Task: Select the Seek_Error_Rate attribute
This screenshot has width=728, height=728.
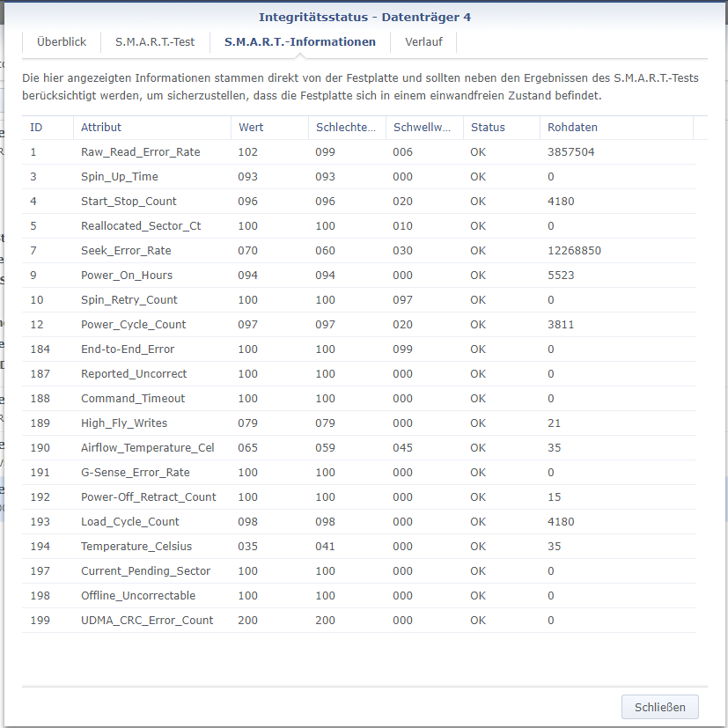Action: tap(126, 250)
